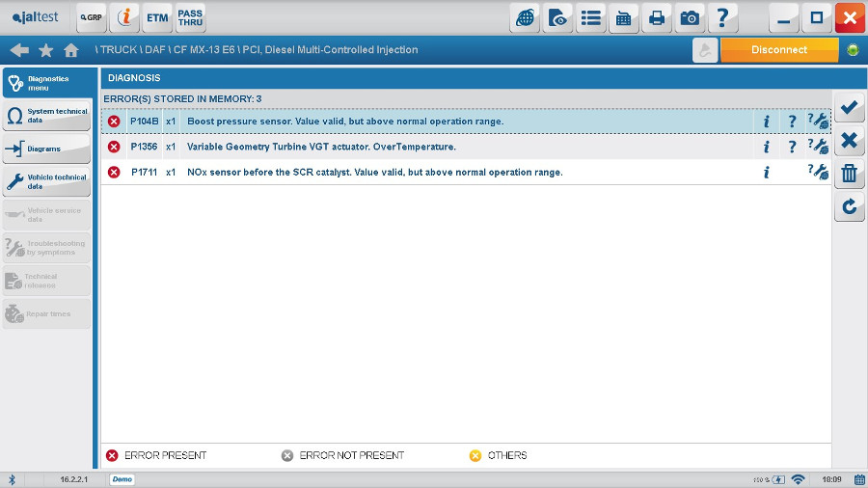Image resolution: width=868 pixels, height=488 pixels.
Task: Open Diagnostics menu
Action: pyautogui.click(x=49, y=83)
